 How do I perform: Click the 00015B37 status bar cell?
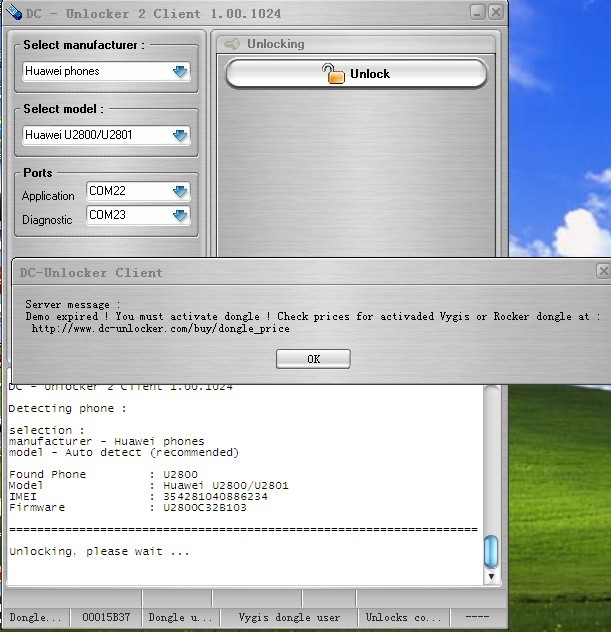coord(106,618)
